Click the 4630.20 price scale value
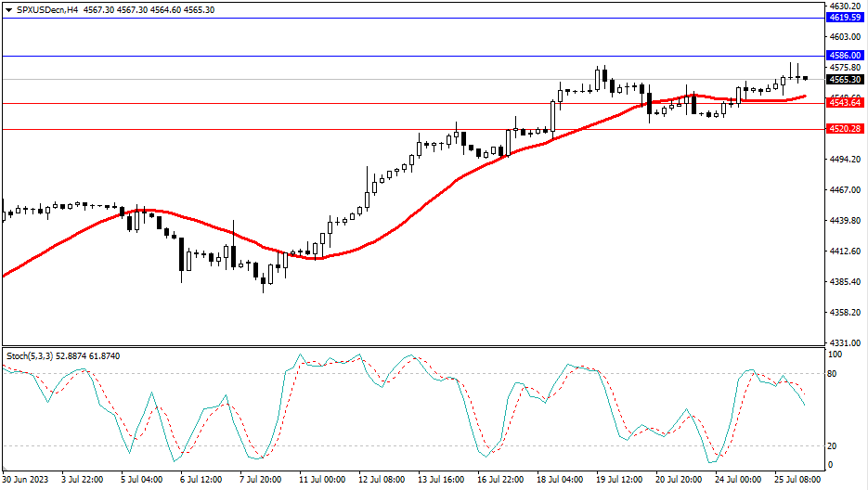 844,6
